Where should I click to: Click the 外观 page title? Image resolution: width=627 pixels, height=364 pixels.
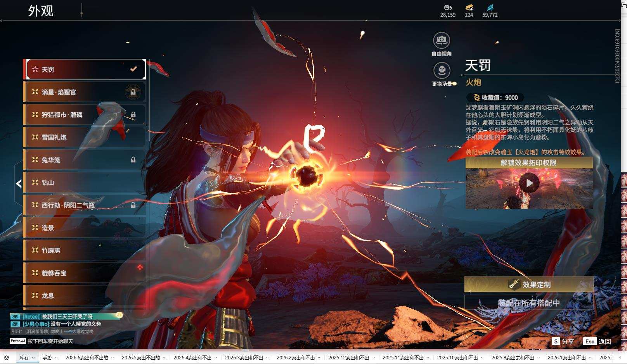(x=41, y=10)
